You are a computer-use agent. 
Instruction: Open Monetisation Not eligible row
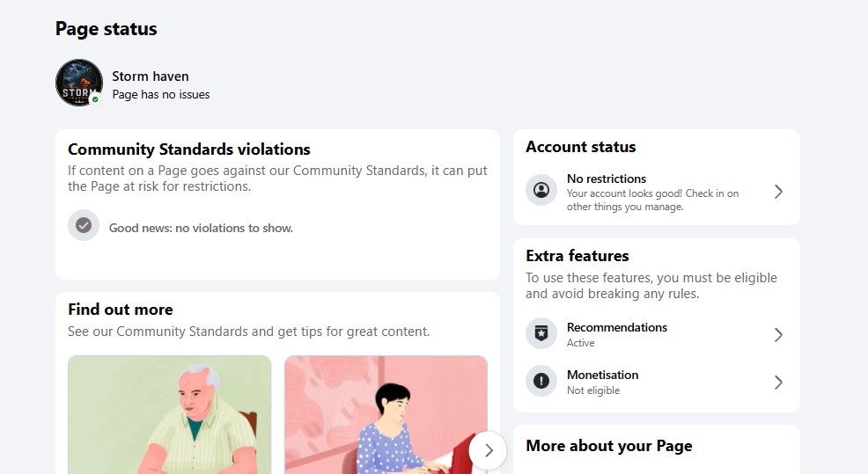(657, 383)
